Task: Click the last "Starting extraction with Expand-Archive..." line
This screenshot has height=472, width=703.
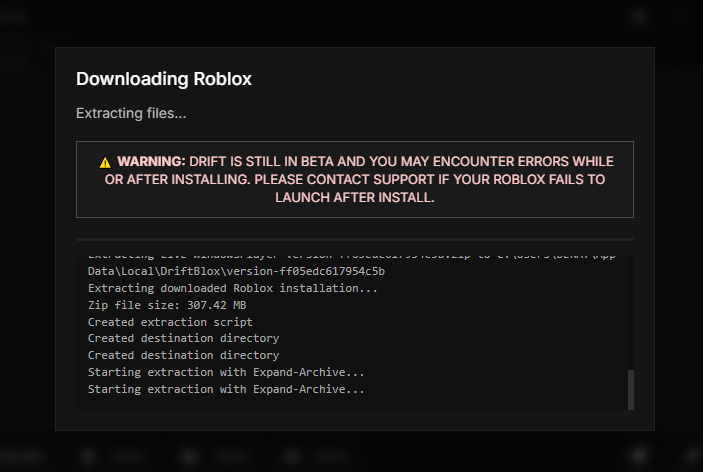Action: (226, 389)
